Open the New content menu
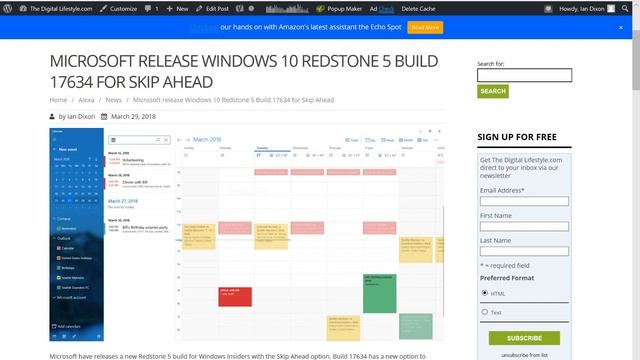Viewport: 640px width, 360px height. [x=177, y=9]
